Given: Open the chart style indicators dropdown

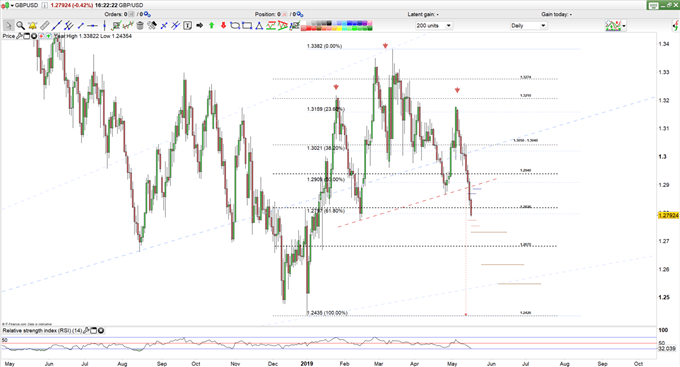Looking at the screenshot, I should (x=624, y=26).
